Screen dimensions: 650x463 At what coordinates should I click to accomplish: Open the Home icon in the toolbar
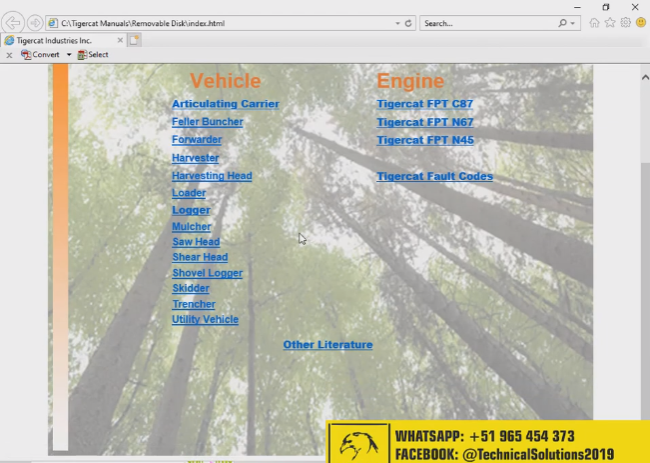595,22
